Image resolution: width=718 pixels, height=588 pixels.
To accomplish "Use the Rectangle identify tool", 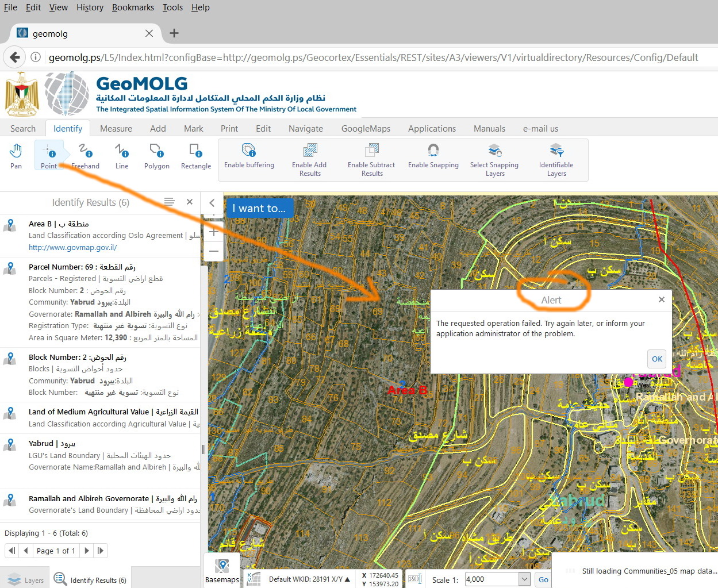I will pyautogui.click(x=196, y=156).
